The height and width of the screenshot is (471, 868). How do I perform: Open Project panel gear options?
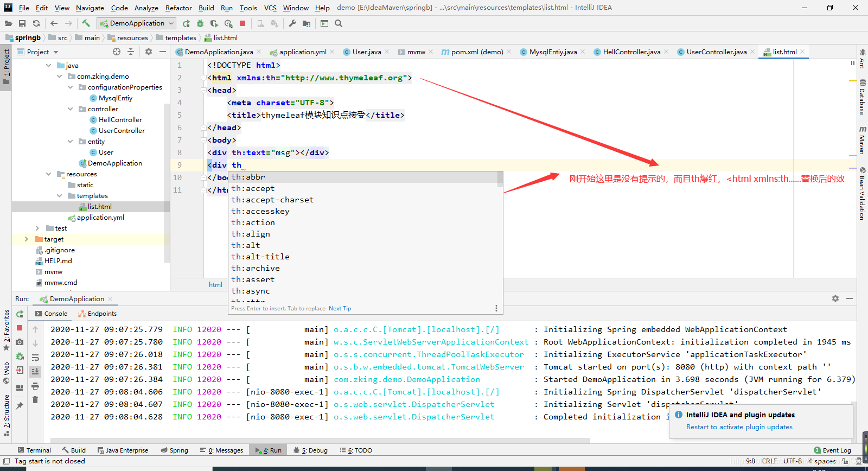[x=149, y=52]
